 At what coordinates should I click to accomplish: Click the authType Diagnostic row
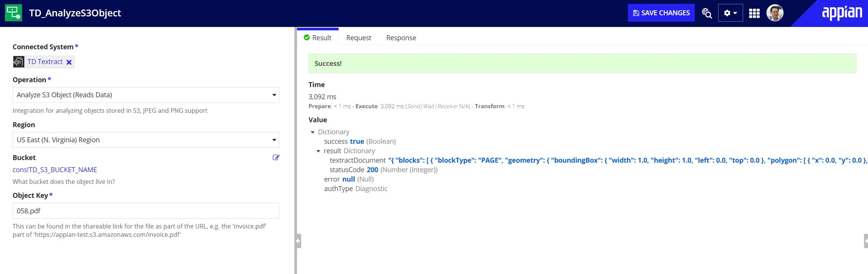pyautogui.click(x=356, y=189)
